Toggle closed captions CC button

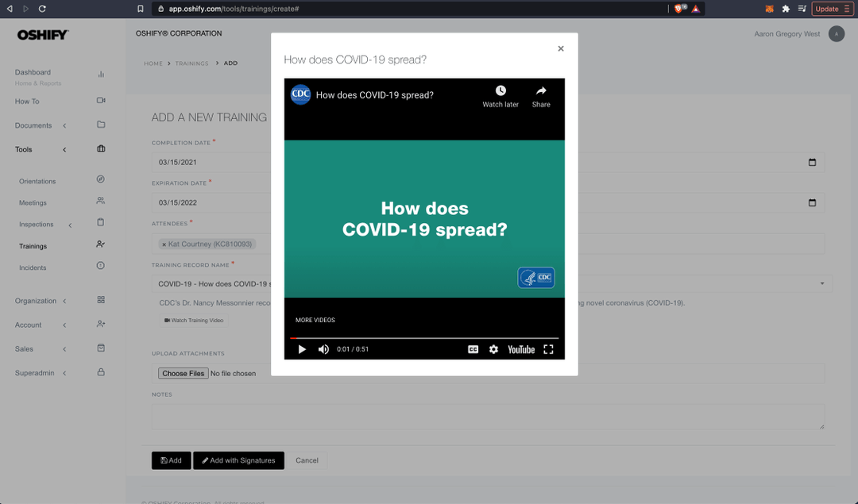coord(473,349)
